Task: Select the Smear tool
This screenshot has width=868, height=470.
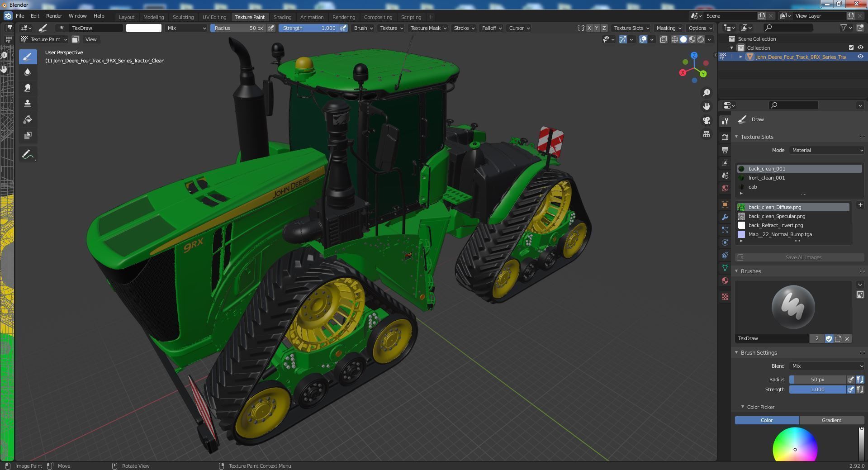Action: [x=28, y=88]
